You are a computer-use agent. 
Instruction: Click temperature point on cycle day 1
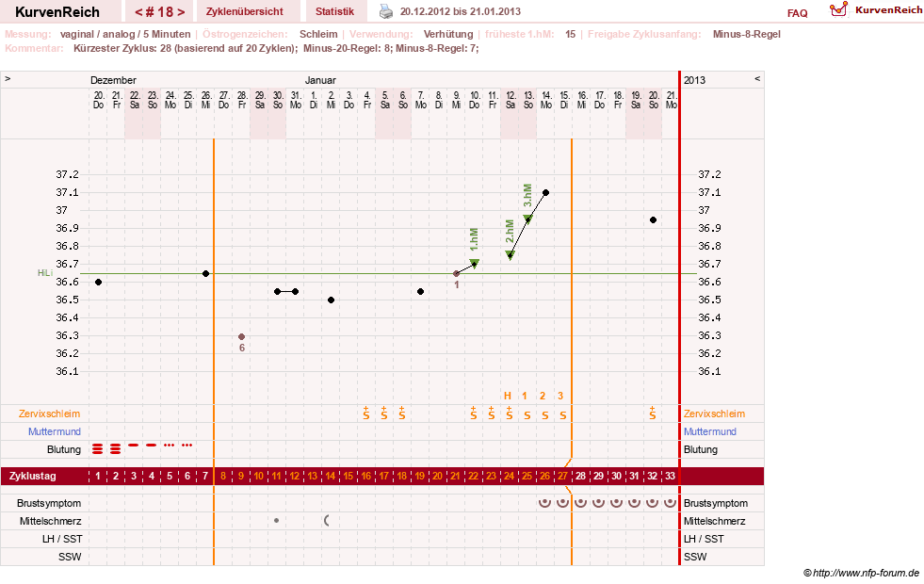tap(98, 283)
